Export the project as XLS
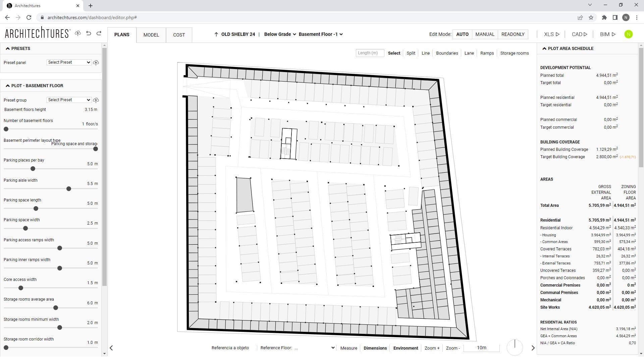Image resolution: width=644 pixels, height=362 pixels. pyautogui.click(x=551, y=34)
